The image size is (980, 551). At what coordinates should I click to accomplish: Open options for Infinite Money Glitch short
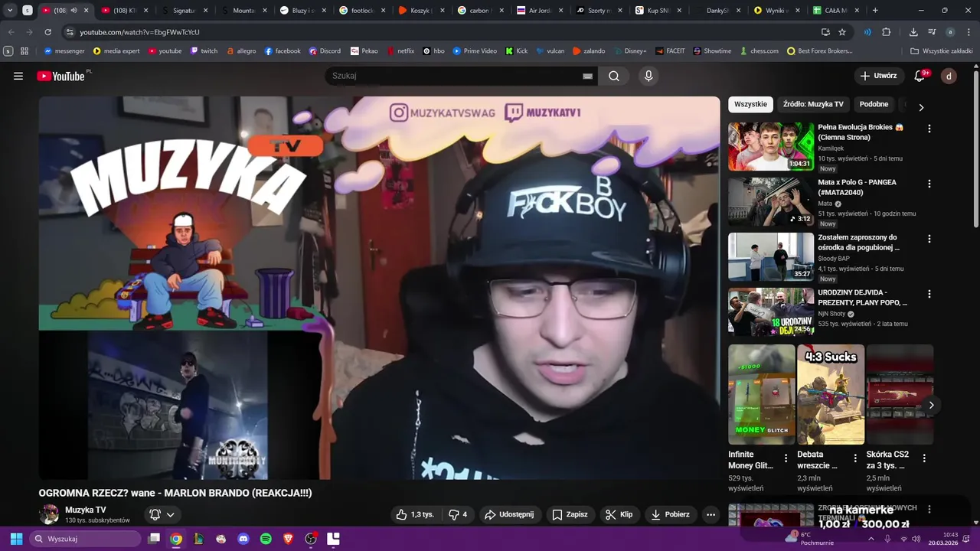point(786,458)
